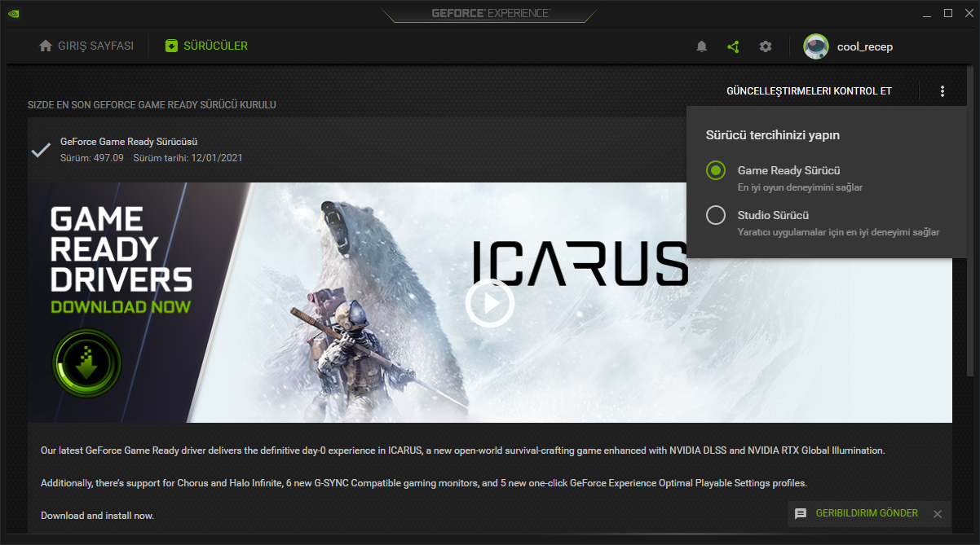The height and width of the screenshot is (545, 980).
Task: Click 'En iyi oyun deneyimini sağlar' description
Action: click(800, 187)
